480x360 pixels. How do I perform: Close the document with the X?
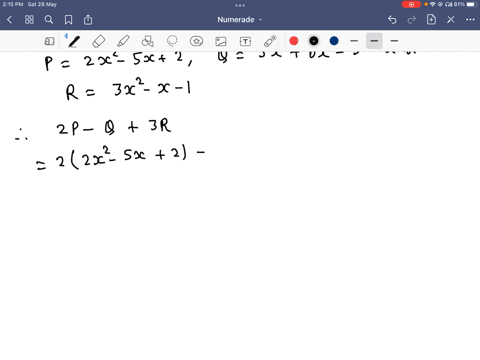coord(451,20)
